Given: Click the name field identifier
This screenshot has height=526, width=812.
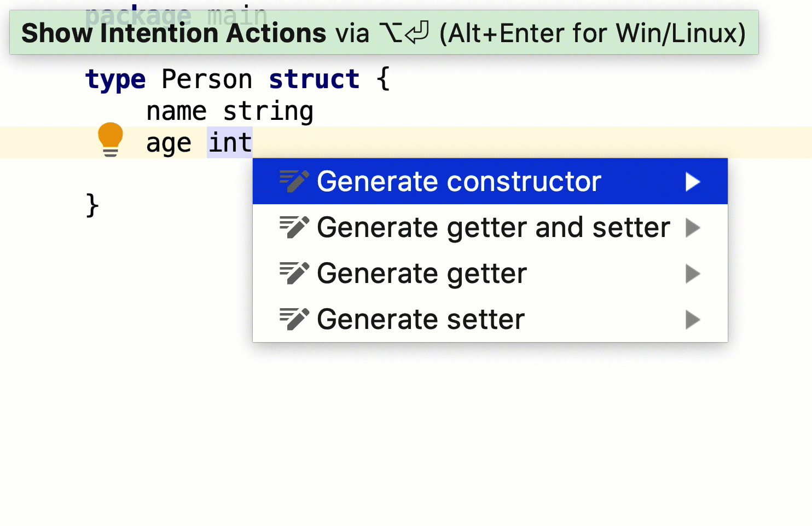Looking at the screenshot, I should point(176,112).
